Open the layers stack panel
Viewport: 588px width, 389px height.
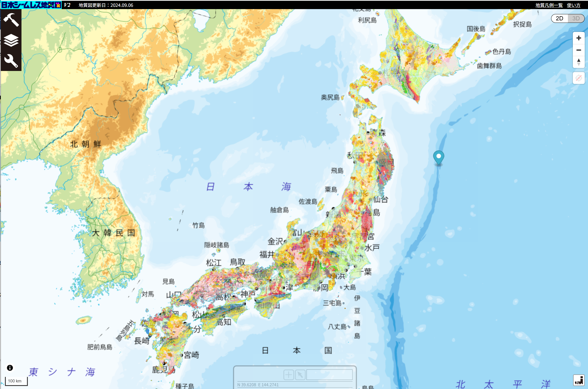(x=11, y=40)
